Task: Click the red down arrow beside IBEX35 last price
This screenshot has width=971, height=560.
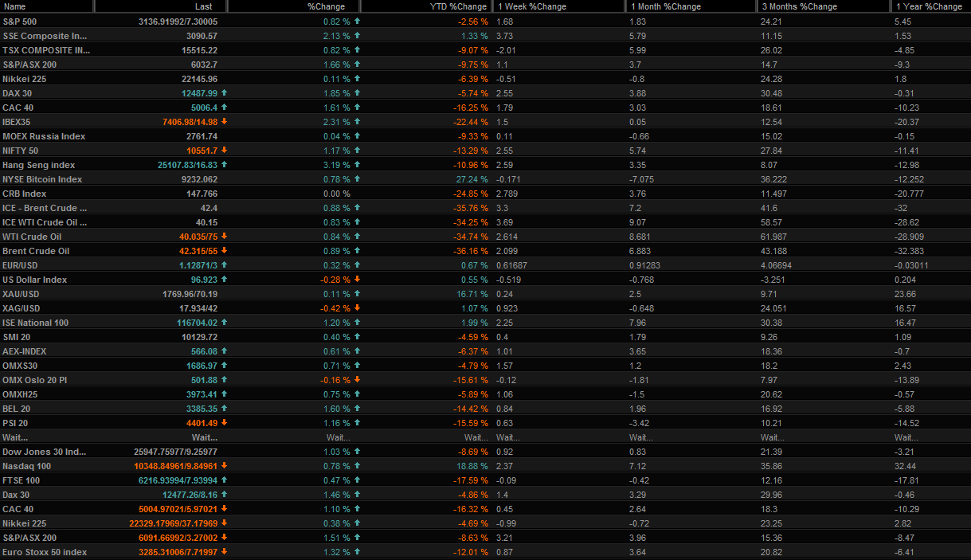Action: 224,122
